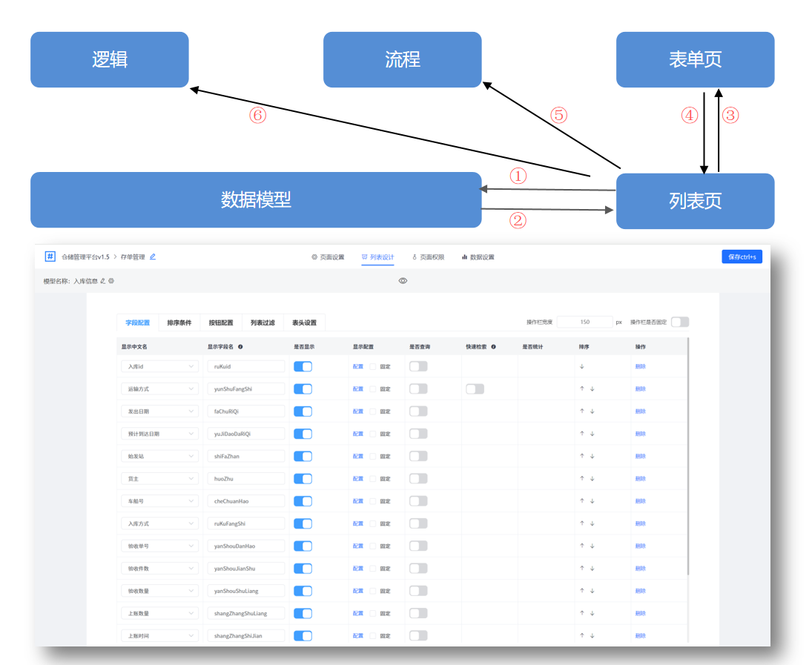Viewport: 812px width, 665px height.
Task: Open 按钮配置 sub-tab
Action: pyautogui.click(x=220, y=322)
